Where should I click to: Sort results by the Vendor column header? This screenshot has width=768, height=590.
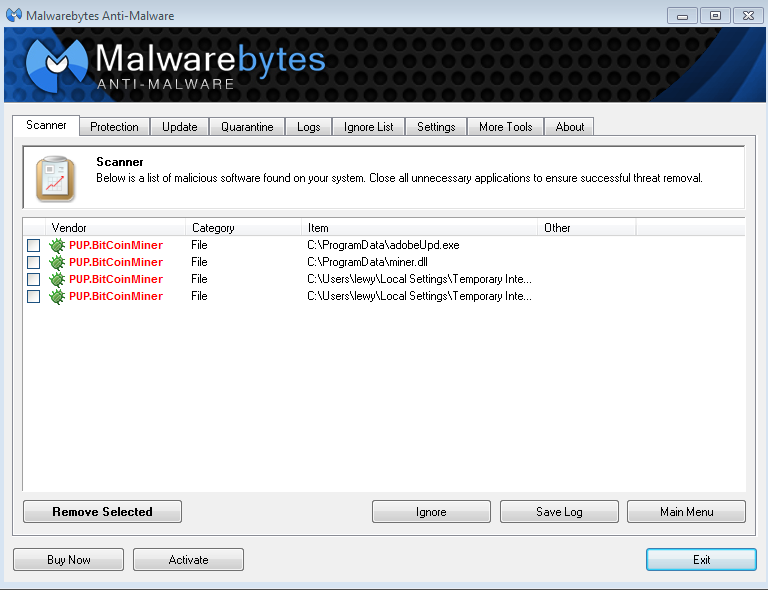pyautogui.click(x=115, y=228)
